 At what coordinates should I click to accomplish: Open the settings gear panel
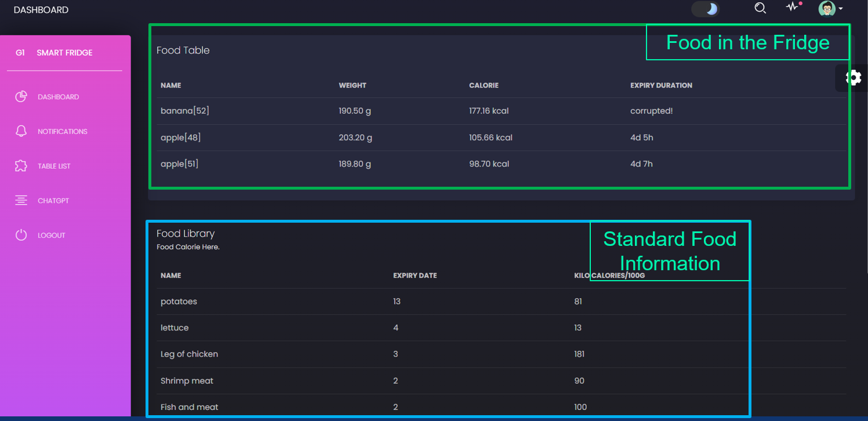pos(854,78)
